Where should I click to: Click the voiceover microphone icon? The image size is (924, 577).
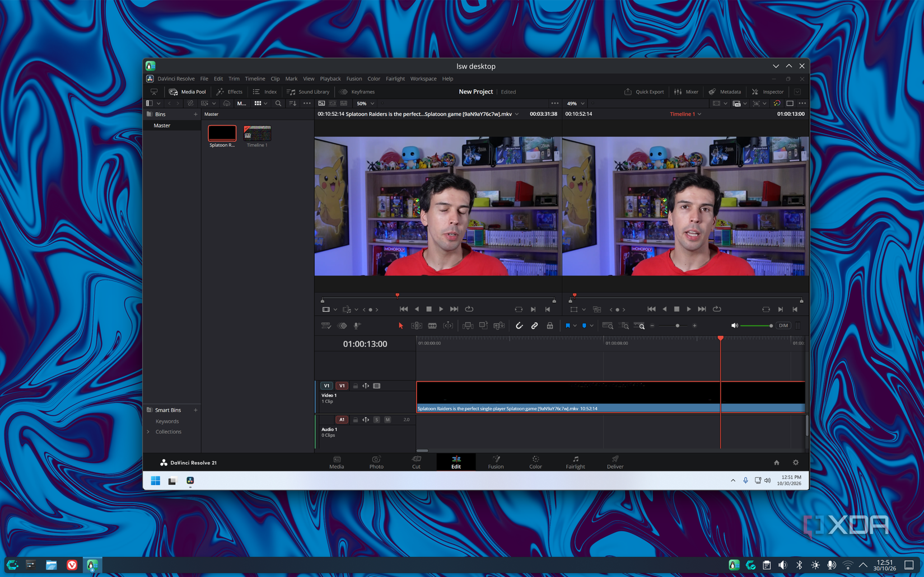pos(357,326)
